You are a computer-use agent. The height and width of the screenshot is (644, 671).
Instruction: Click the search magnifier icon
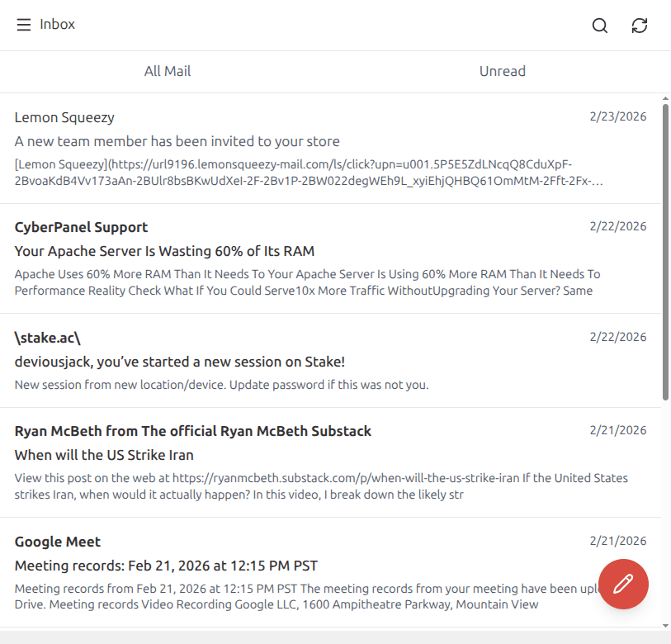pyautogui.click(x=600, y=26)
